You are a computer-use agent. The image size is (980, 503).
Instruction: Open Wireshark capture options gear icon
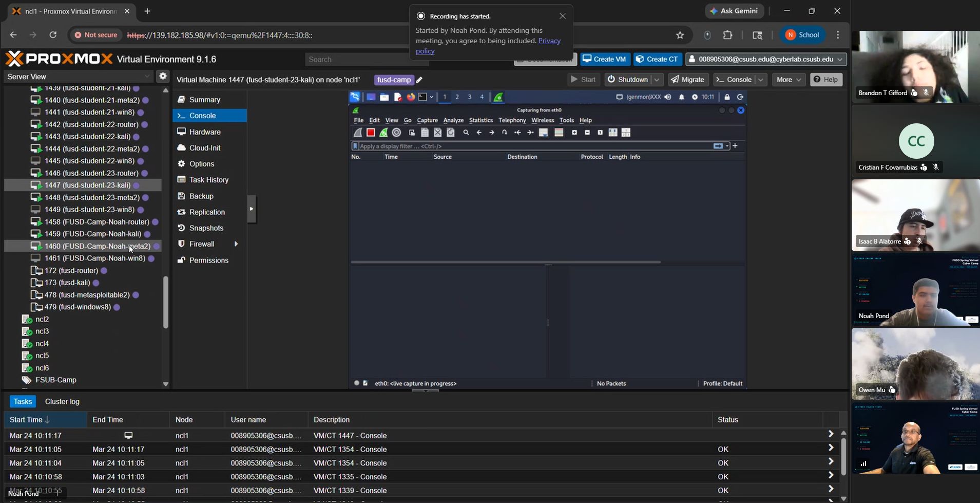pyautogui.click(x=396, y=133)
